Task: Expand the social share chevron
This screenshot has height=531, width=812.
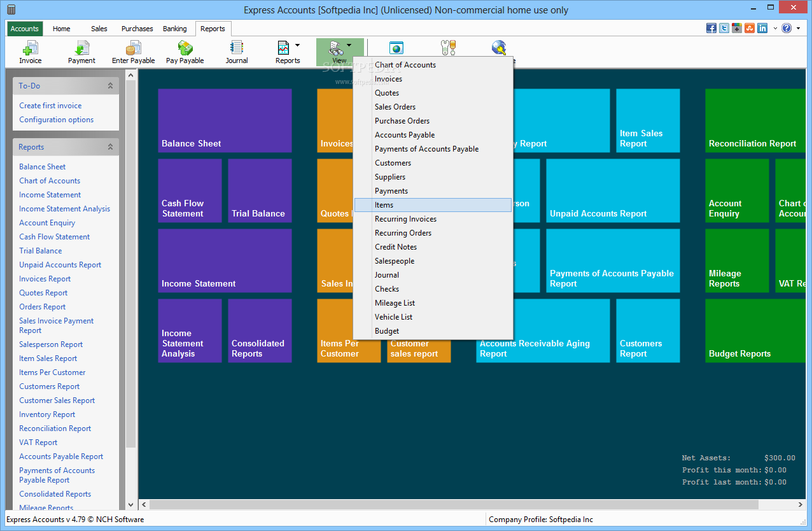Action: click(774, 29)
